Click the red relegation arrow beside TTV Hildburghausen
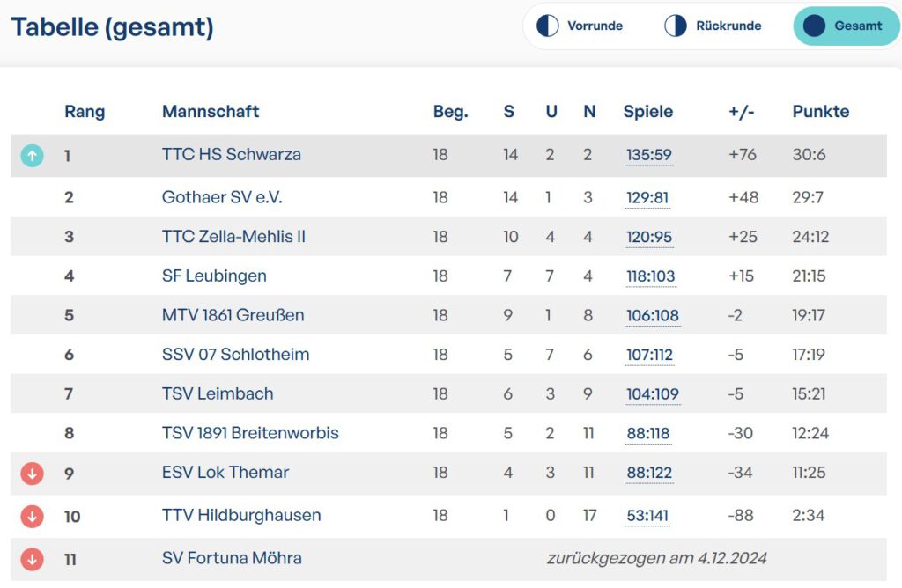Screen dimensions: 902x588 click(x=32, y=516)
